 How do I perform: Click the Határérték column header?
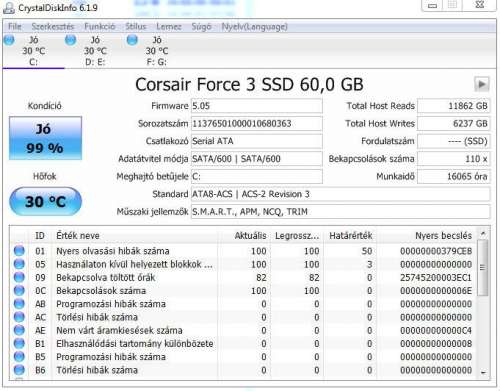pos(350,236)
